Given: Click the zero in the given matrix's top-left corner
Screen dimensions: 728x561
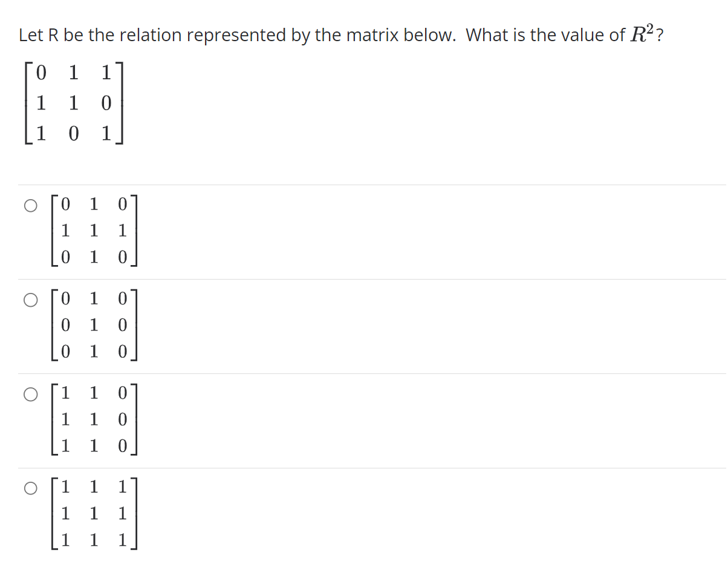Looking at the screenshot, I should (x=41, y=72).
